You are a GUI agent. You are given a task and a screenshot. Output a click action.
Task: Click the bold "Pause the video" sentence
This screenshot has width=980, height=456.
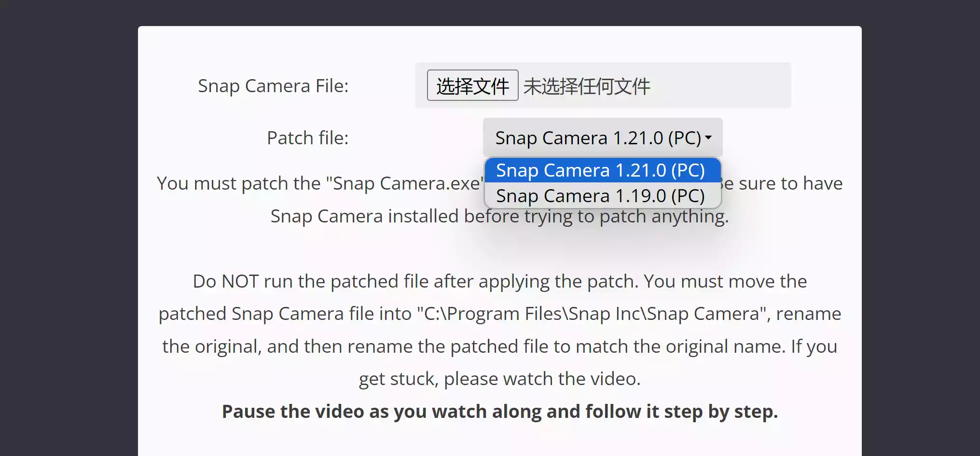click(499, 412)
